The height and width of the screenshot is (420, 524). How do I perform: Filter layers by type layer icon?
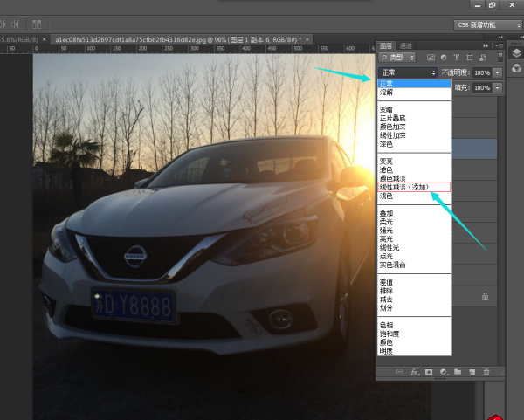pos(457,58)
